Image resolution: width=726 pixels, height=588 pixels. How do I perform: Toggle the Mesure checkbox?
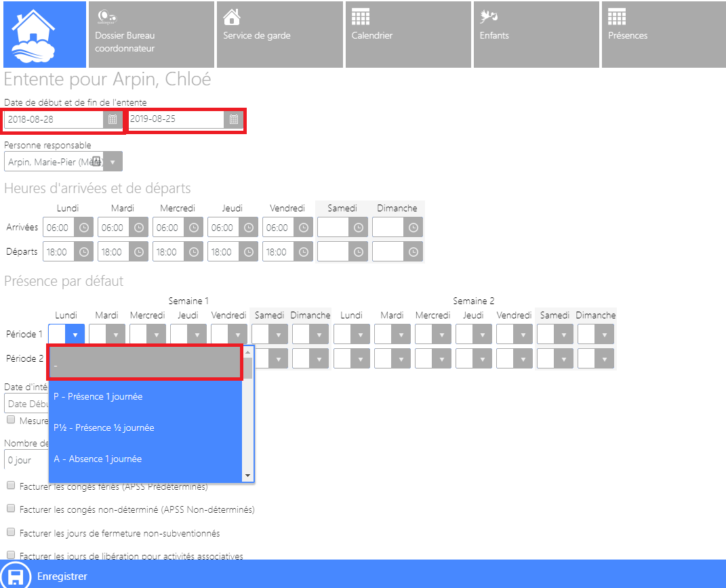[11, 419]
